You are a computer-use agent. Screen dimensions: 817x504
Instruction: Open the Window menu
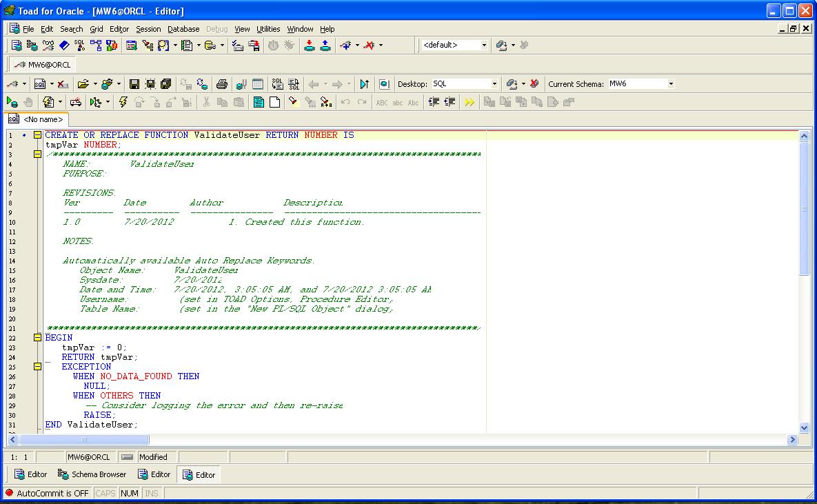coord(300,29)
